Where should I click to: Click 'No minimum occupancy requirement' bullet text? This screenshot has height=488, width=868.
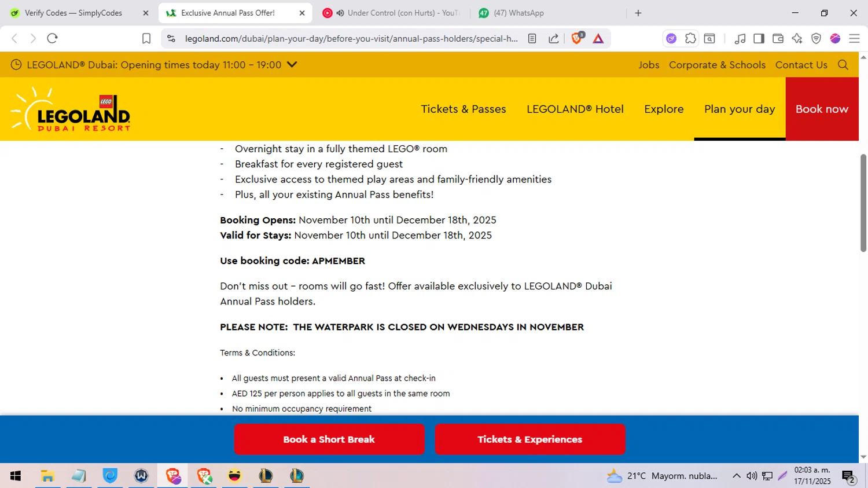pos(301,409)
